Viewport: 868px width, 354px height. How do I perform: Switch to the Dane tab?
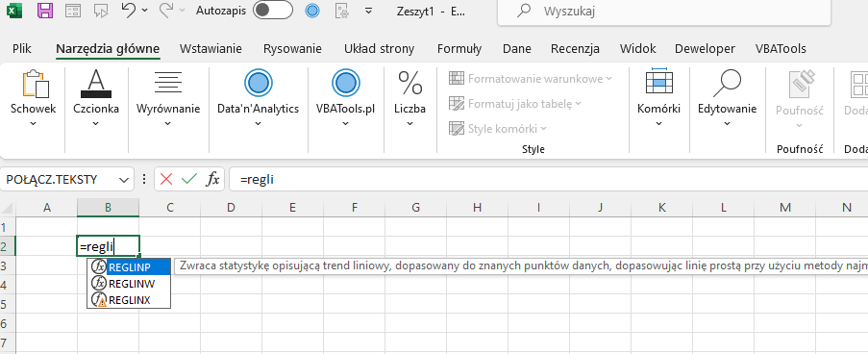pos(517,49)
